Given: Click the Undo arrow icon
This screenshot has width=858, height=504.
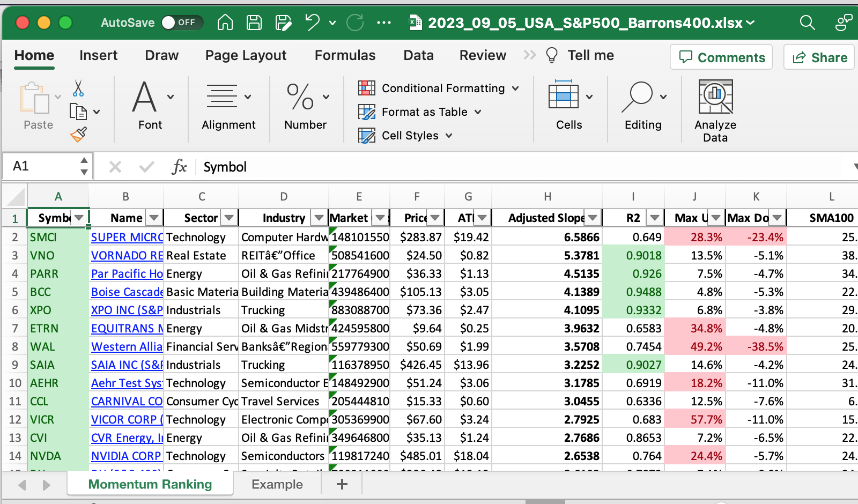Looking at the screenshot, I should (x=312, y=23).
